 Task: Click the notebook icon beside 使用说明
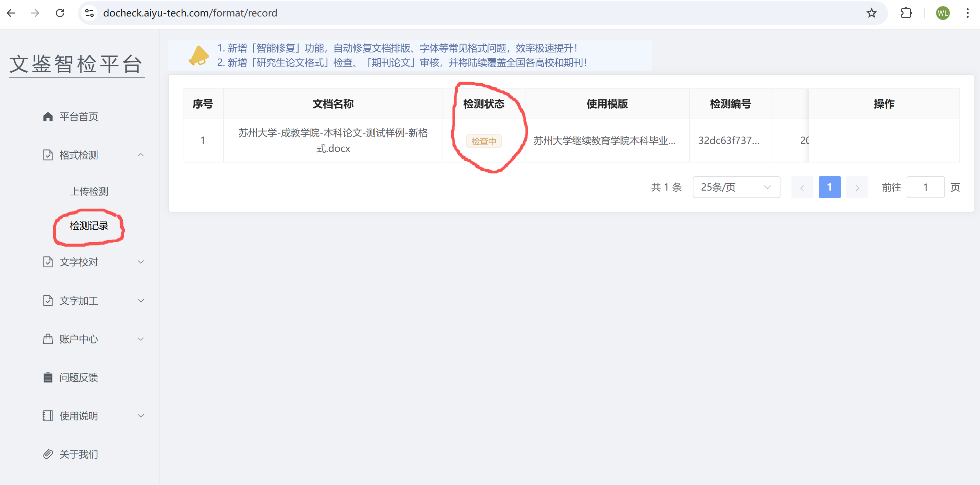(x=48, y=416)
